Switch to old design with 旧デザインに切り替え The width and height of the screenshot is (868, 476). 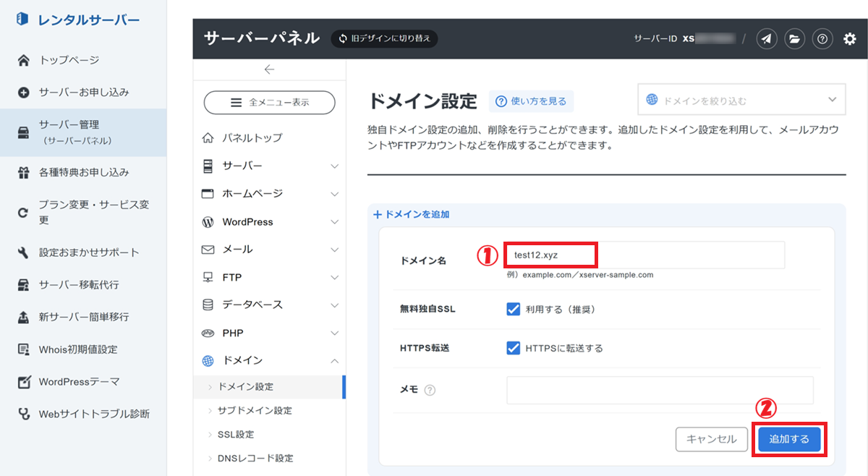385,38
